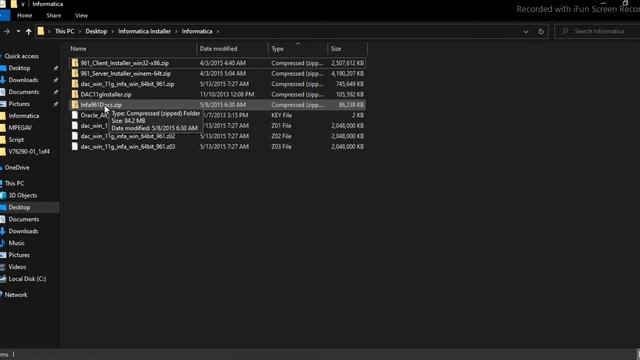Screen dimensions: 640x360
Task: Select the 961_Server_Installer_winem-64t.zip file icon
Action: click(75, 73)
